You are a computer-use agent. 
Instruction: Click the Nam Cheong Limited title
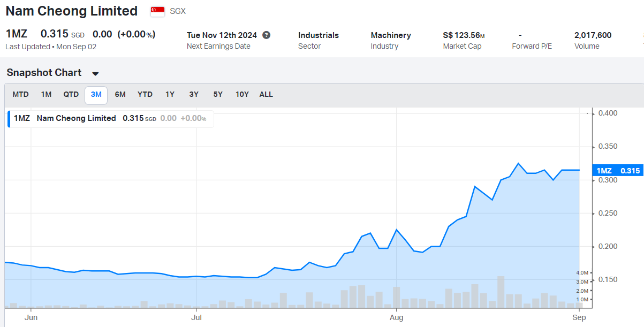click(x=72, y=11)
